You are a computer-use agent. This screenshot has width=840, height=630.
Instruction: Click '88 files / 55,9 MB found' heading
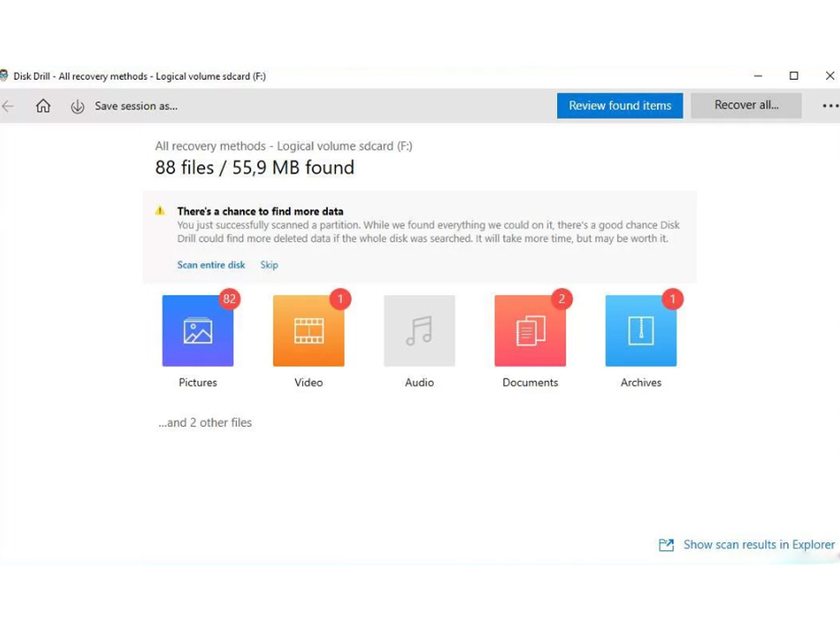tap(254, 167)
